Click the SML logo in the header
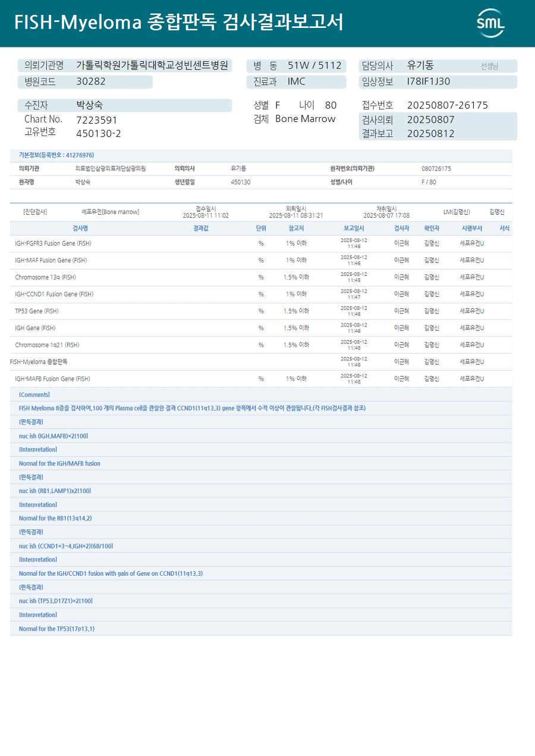The height and width of the screenshot is (756, 535). 490,23
